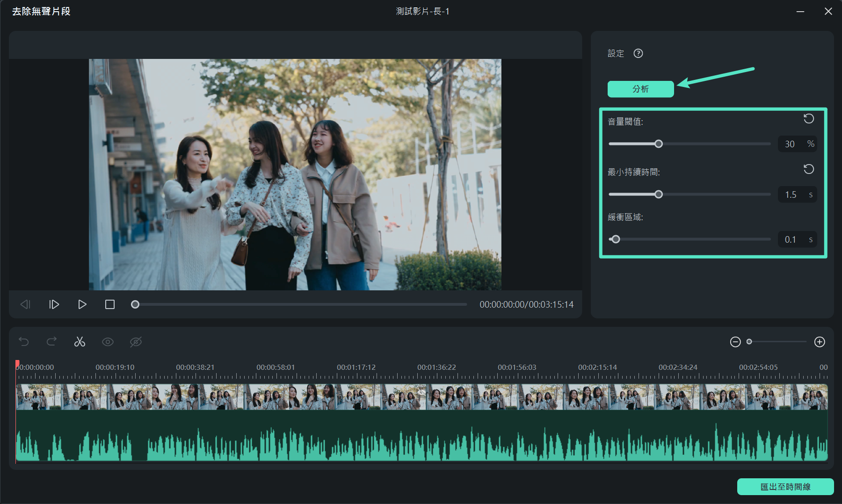Close the silence detection window
Image resolution: width=842 pixels, height=504 pixels.
point(828,11)
